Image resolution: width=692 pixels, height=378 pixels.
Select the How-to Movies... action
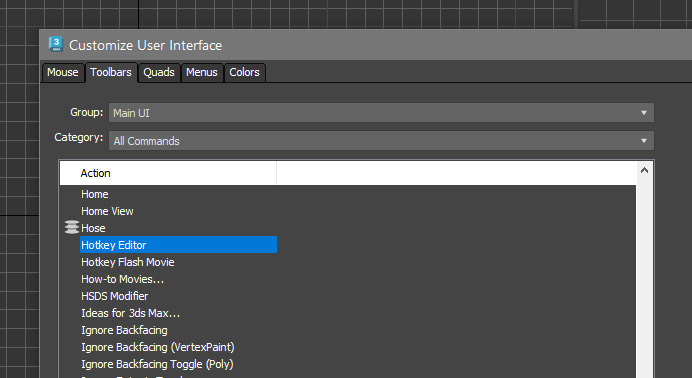[122, 279]
